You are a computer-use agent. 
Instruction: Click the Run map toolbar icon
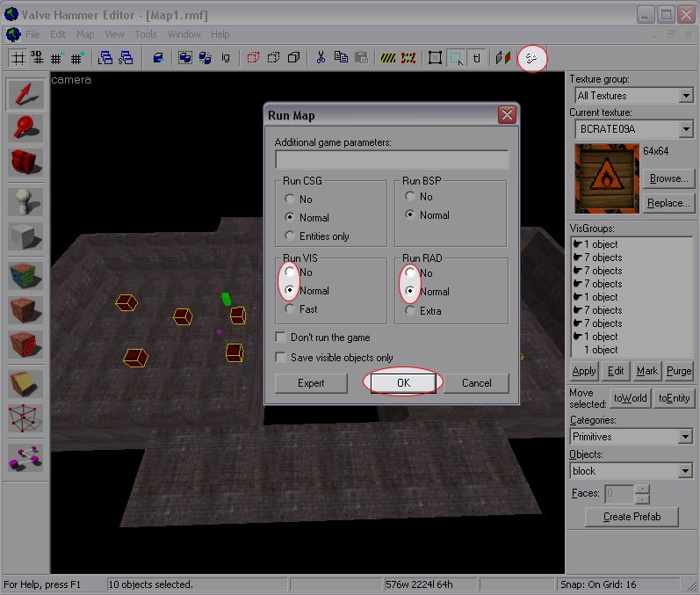531,58
